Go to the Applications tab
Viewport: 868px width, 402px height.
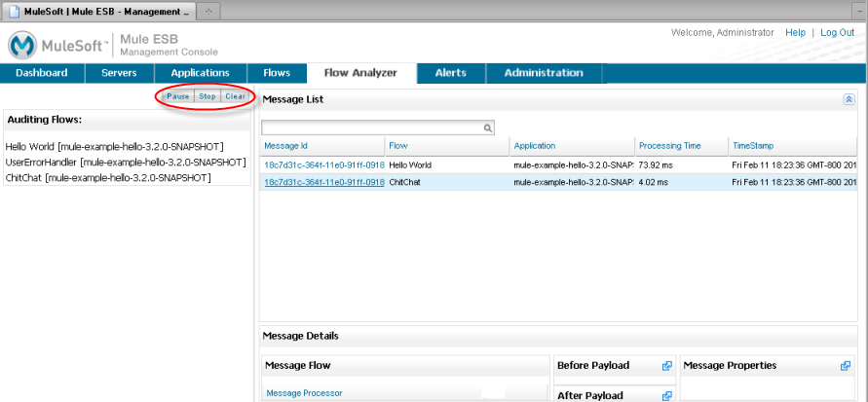(200, 73)
